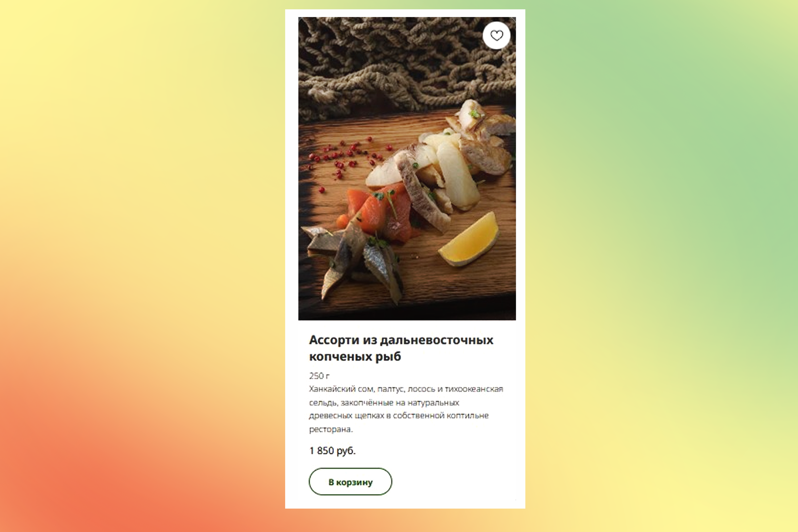Click the description line starting "Ханкайский сом"
Image resolution: width=798 pixels, height=532 pixels.
point(406,389)
